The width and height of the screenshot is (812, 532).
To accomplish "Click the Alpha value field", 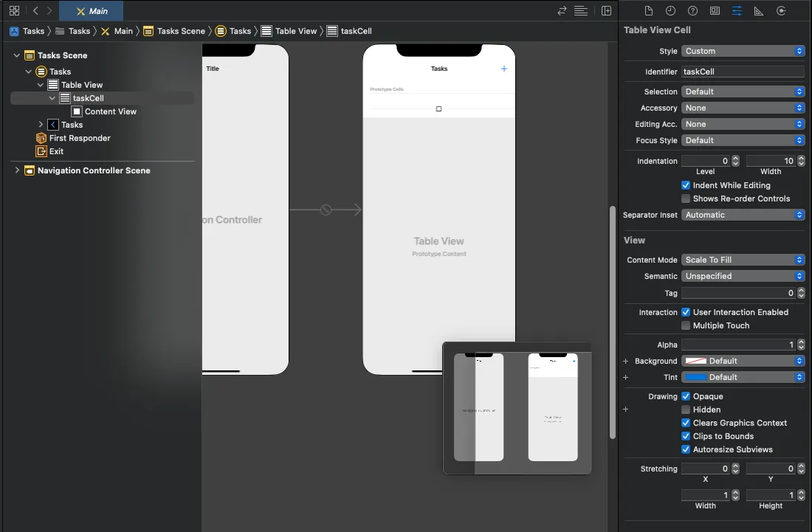I will 738,344.
